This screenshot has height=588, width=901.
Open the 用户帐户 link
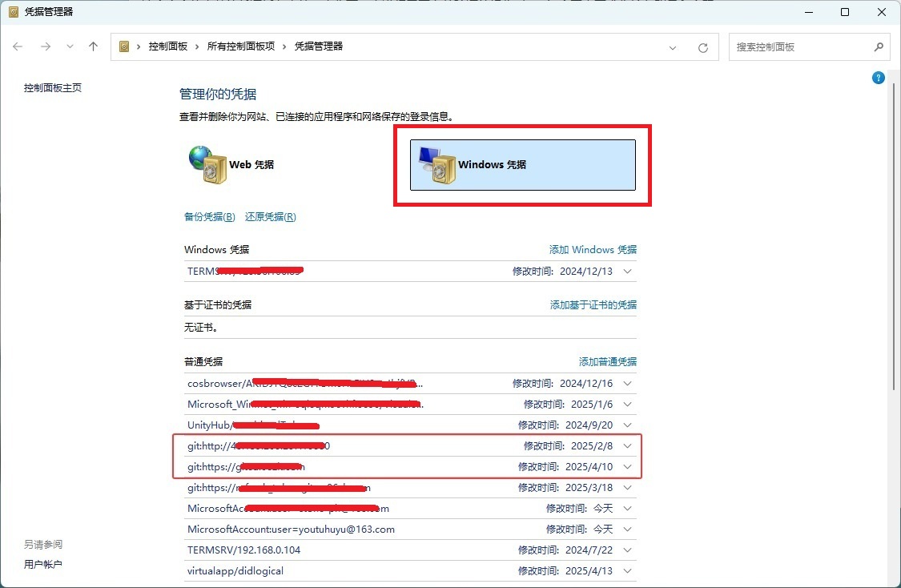coord(43,565)
